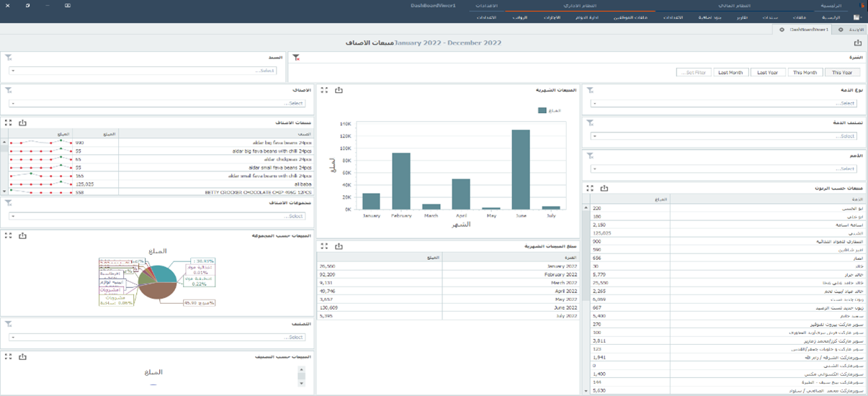Open the الاصناف Select dropdown
This screenshot has height=396, width=868.
point(157,104)
